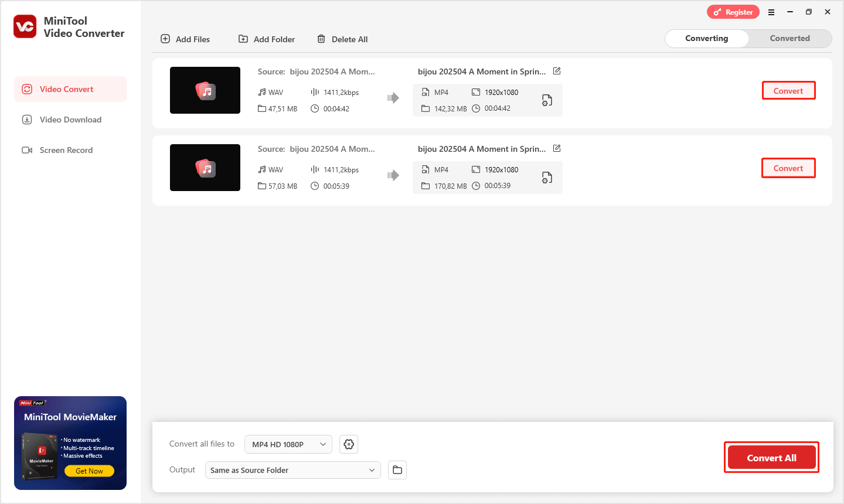This screenshot has height=504, width=844.
Task: Click the WAV format label in the 57,03 MB row
Action: pyautogui.click(x=275, y=169)
